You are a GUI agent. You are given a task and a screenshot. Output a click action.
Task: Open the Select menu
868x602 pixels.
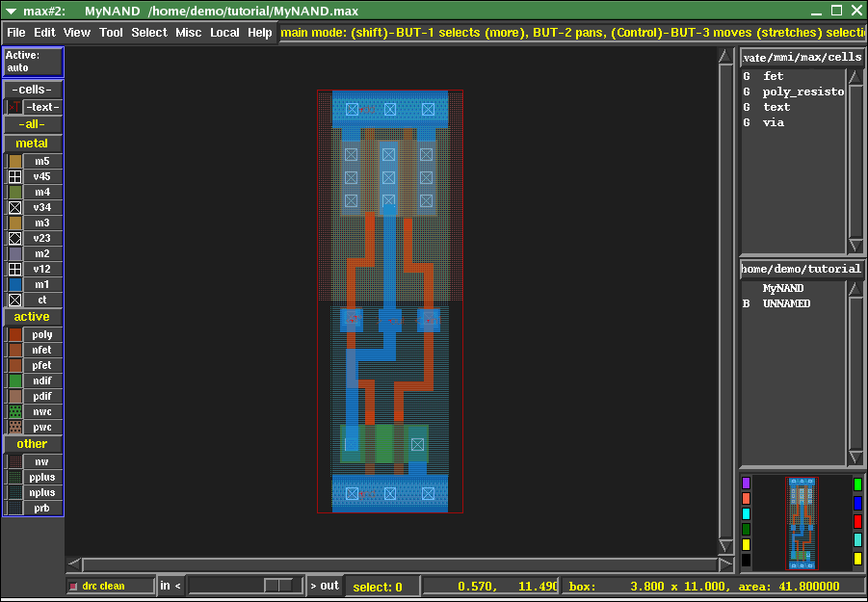click(x=149, y=32)
